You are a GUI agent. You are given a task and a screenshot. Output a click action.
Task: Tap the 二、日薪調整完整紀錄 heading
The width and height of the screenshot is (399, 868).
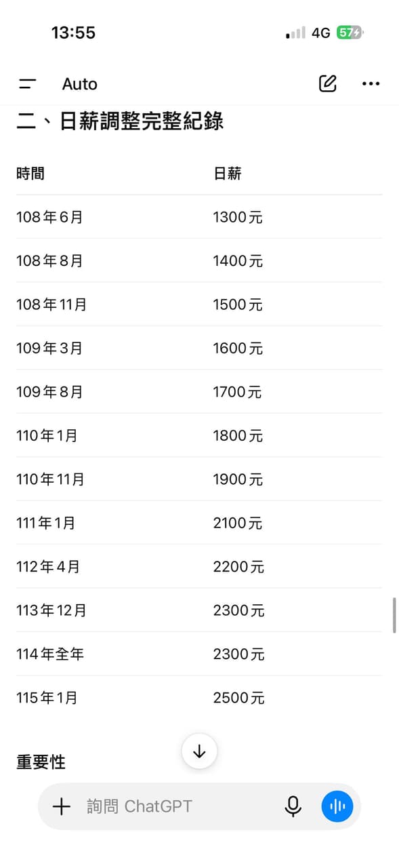[120, 122]
